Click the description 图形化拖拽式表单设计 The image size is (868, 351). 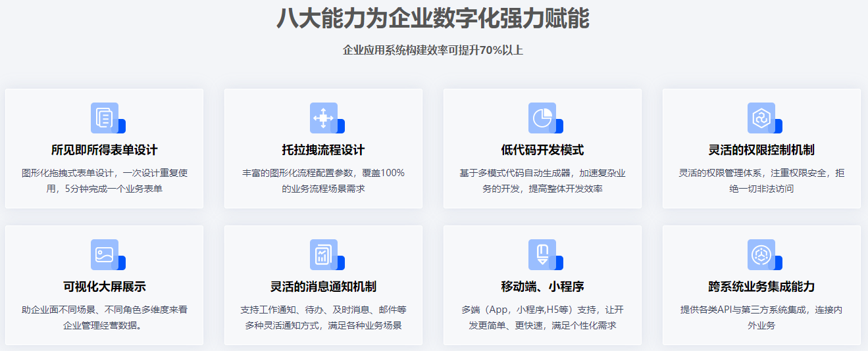(68, 174)
